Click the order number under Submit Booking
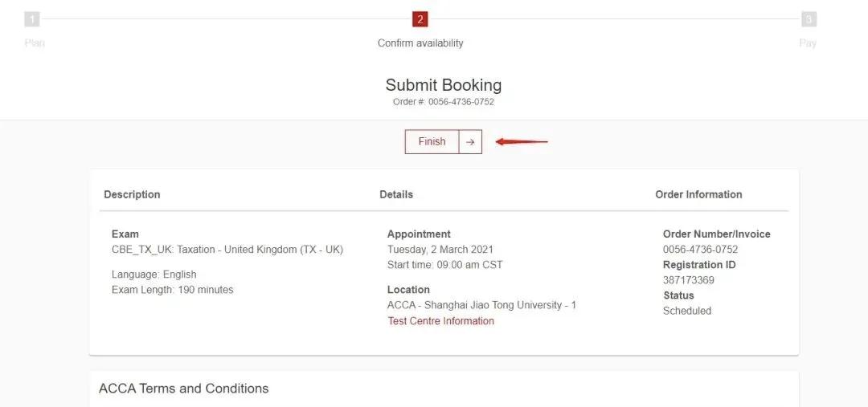This screenshot has height=407, width=868. pos(444,102)
